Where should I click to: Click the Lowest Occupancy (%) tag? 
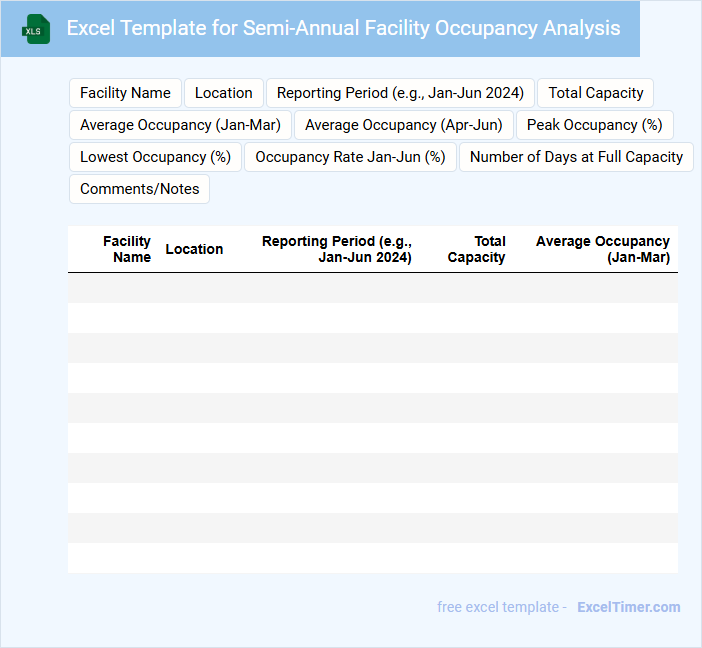coord(155,157)
